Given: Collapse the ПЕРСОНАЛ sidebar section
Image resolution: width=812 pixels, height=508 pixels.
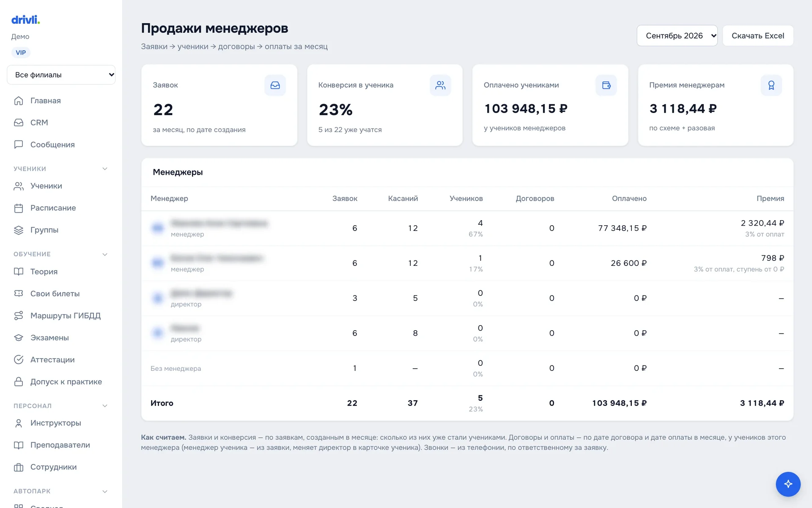Looking at the screenshot, I should [105, 406].
